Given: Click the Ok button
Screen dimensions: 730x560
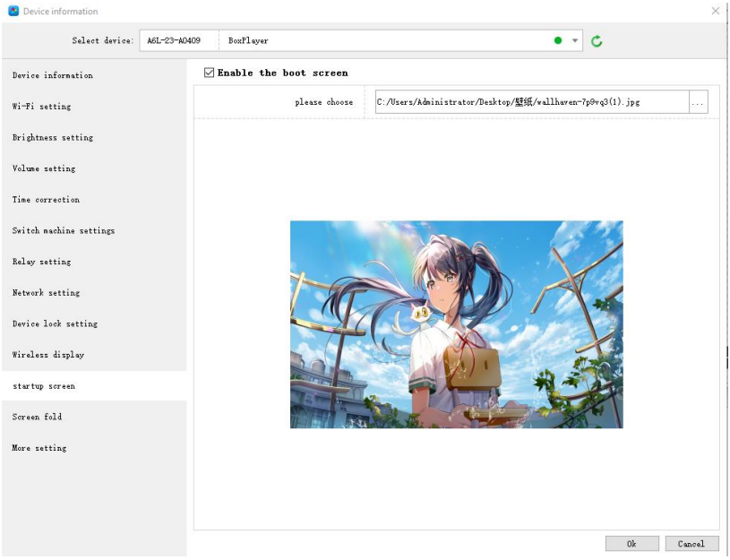Looking at the screenshot, I should 631,544.
